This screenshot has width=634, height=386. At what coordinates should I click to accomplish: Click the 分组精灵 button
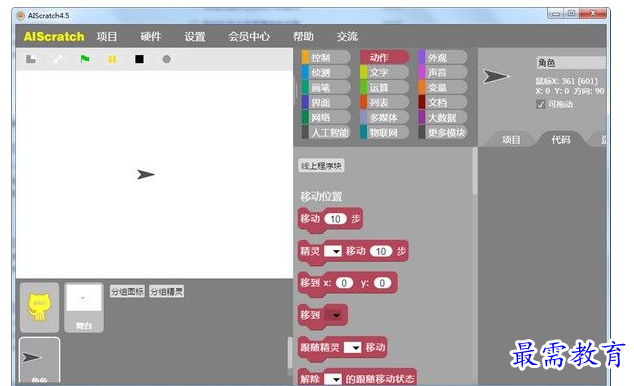click(x=167, y=291)
